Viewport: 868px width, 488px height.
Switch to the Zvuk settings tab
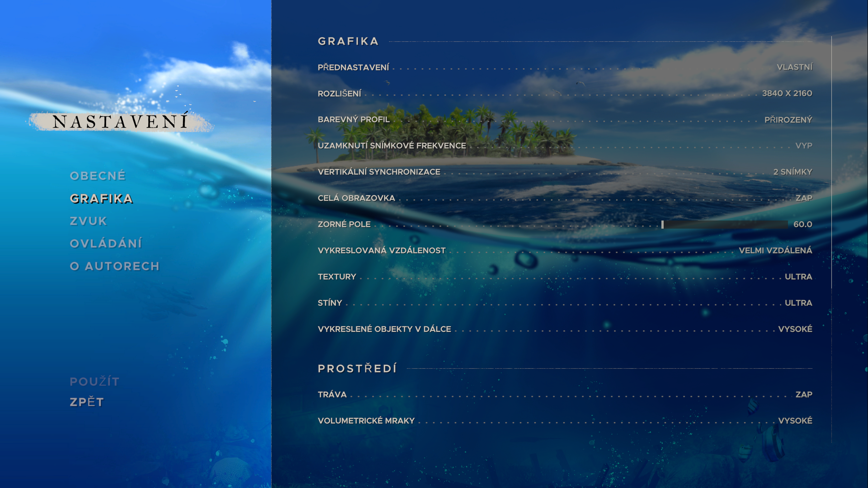click(88, 221)
